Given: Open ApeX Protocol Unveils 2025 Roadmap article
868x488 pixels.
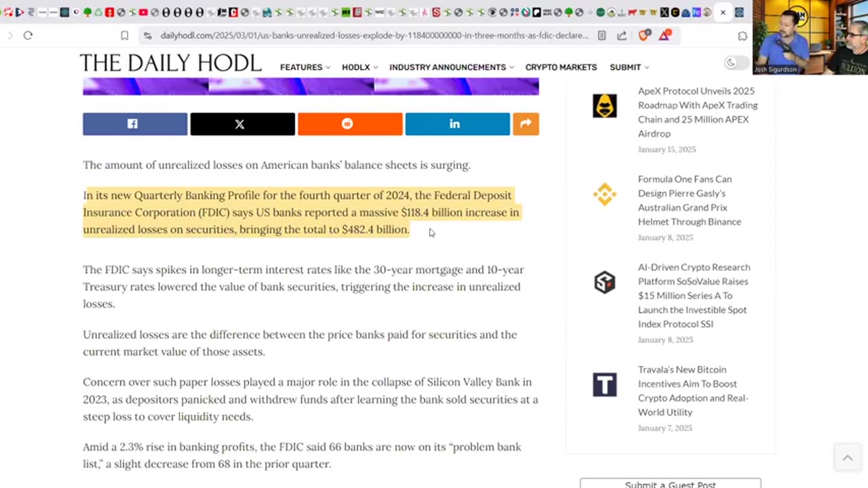Looking at the screenshot, I should pyautogui.click(x=698, y=112).
